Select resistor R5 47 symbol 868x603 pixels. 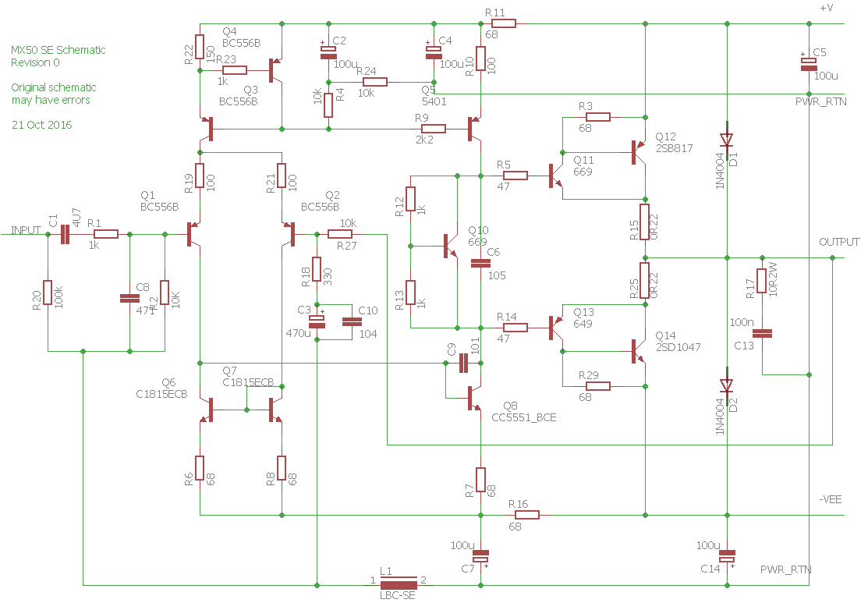tap(515, 176)
